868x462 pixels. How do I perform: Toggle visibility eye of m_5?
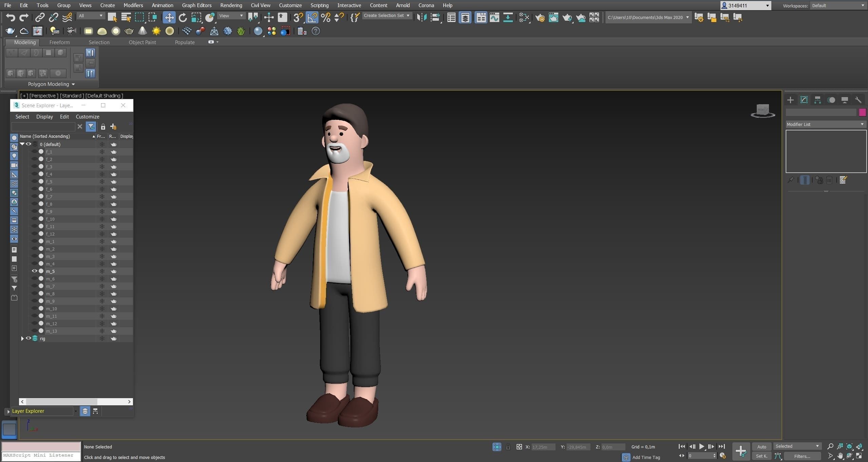[34, 271]
